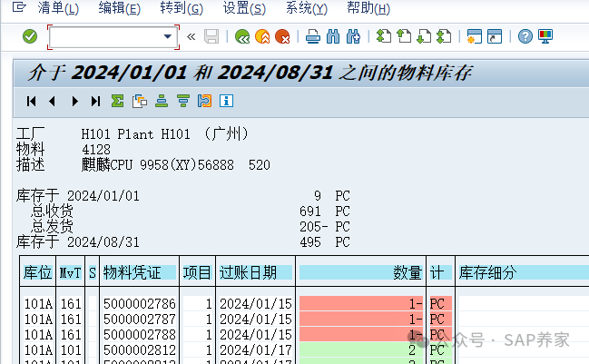Image resolution: width=589 pixels, height=364 pixels.
Task: Click the Print icon
Action: (x=312, y=37)
